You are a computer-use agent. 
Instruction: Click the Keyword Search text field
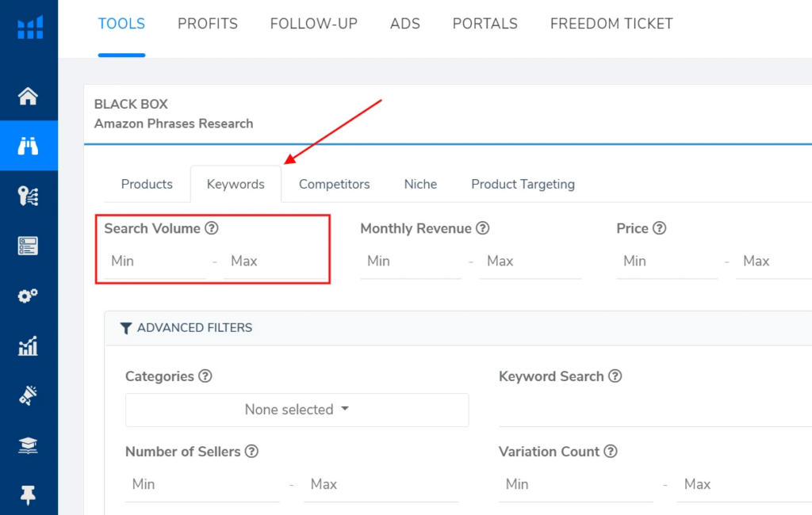click(x=655, y=410)
